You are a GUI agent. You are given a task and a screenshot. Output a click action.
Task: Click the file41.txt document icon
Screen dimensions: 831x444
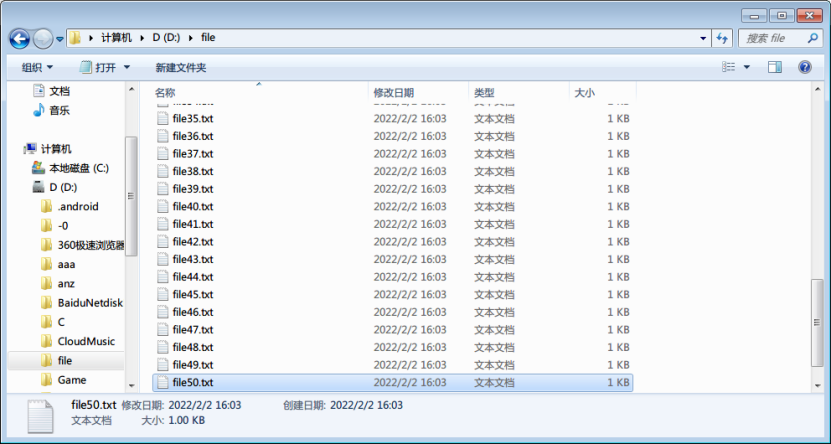coord(163,224)
